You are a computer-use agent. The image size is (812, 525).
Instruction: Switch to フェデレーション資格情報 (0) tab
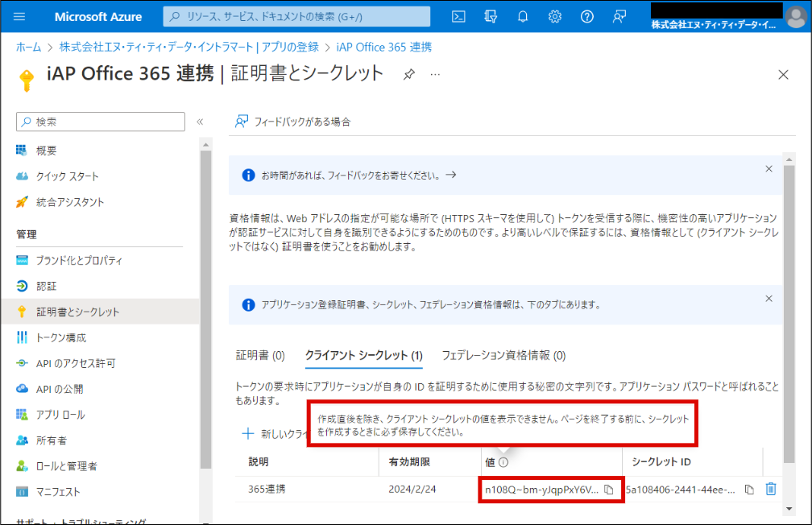tap(503, 355)
